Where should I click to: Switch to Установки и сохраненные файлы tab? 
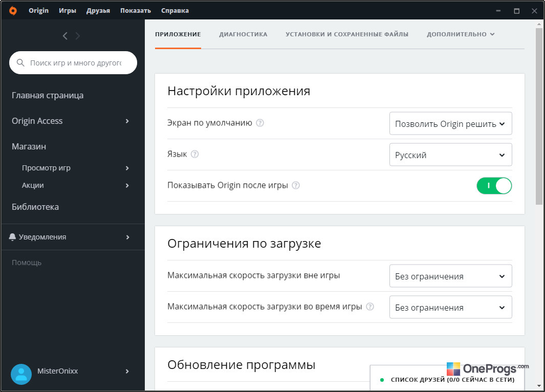pos(347,34)
